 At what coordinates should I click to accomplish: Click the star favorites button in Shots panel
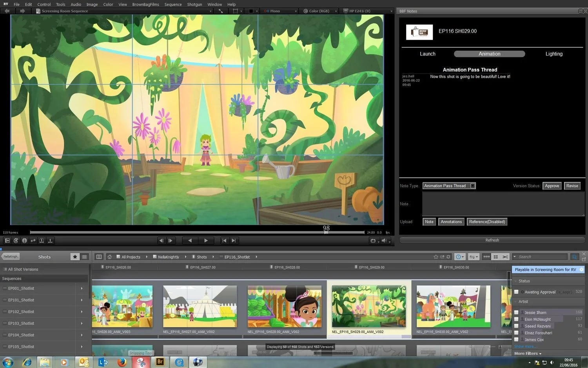pos(75,257)
